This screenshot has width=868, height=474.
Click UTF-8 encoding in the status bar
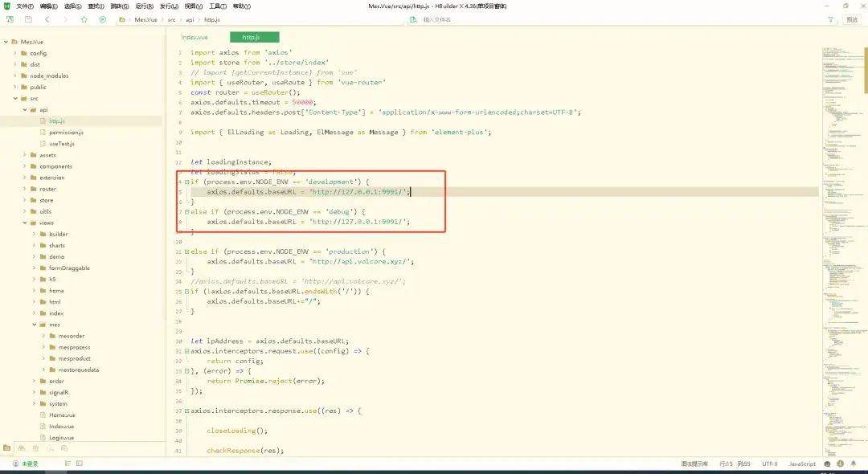click(x=768, y=463)
